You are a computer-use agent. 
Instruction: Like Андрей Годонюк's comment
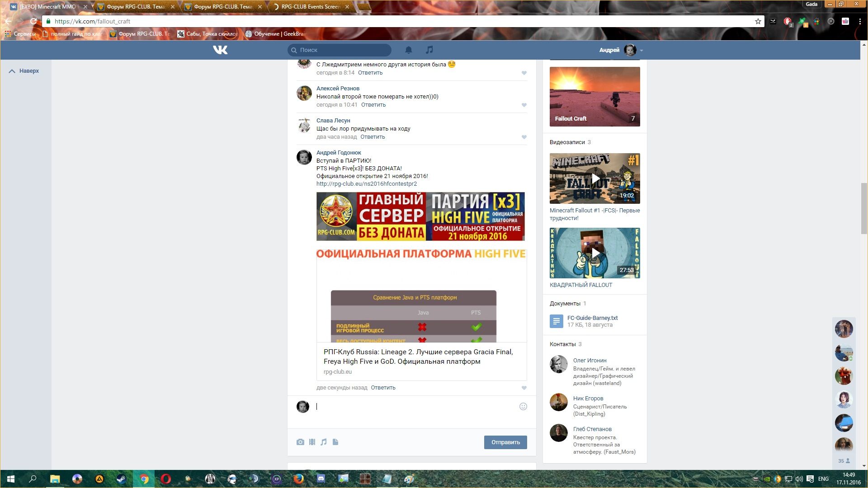click(x=524, y=388)
